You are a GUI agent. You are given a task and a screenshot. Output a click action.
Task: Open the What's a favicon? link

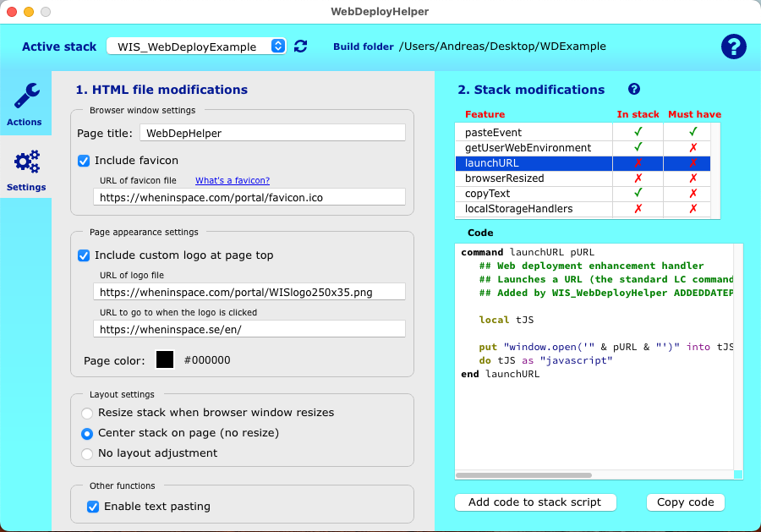tap(233, 180)
